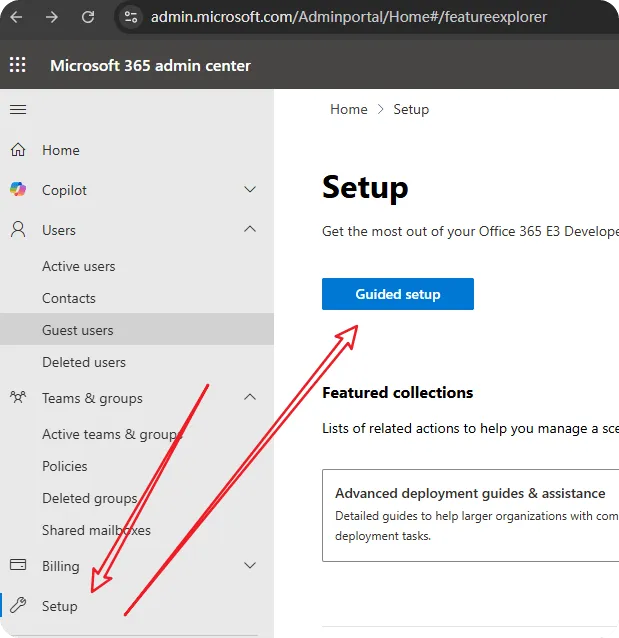The height and width of the screenshot is (638, 619).
Task: Click the browser forward arrow
Action: pyautogui.click(x=52, y=17)
